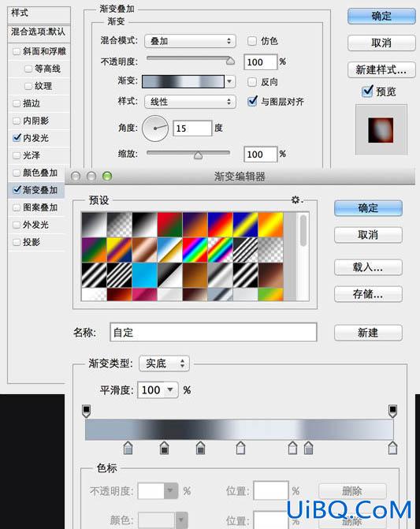Screen dimensions: 420x529
Task: Select the brown-to-orange preset in third row
Action: (195, 275)
